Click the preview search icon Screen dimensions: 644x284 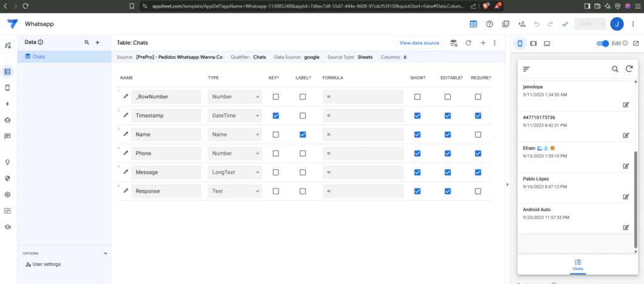click(615, 69)
